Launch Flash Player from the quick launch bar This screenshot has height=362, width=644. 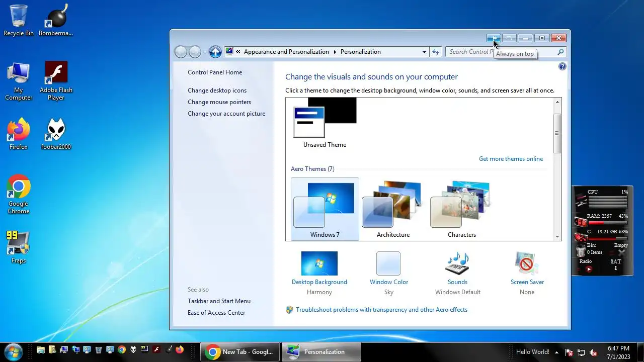pyautogui.click(x=156, y=349)
